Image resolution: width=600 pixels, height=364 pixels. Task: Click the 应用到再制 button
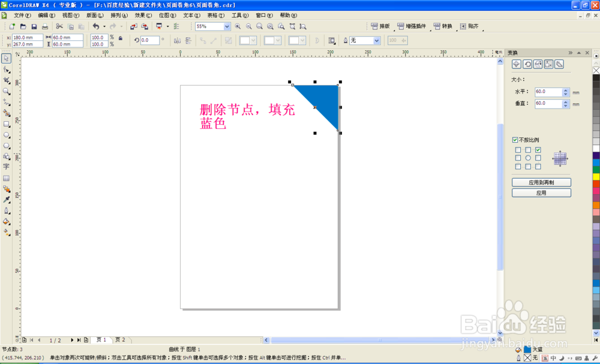tap(541, 181)
